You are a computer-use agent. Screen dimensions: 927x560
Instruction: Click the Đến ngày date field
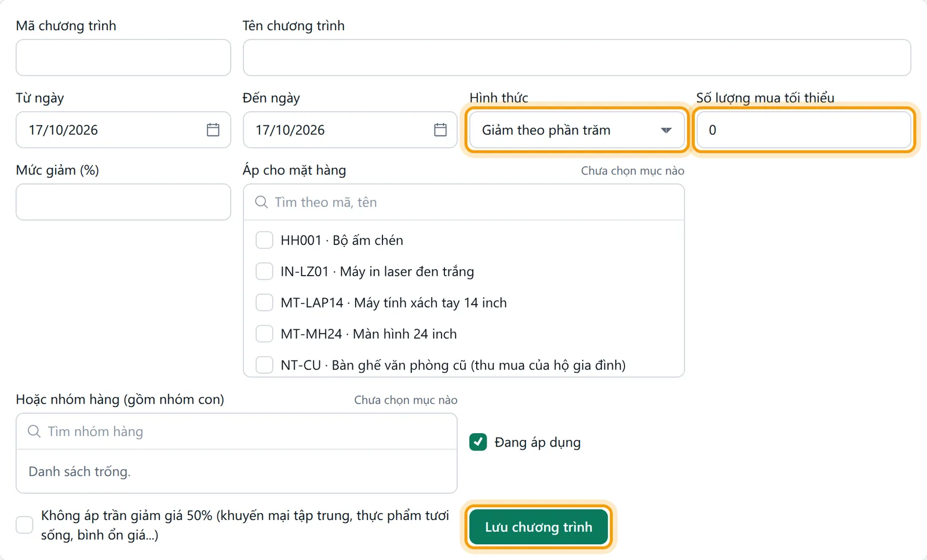point(350,130)
